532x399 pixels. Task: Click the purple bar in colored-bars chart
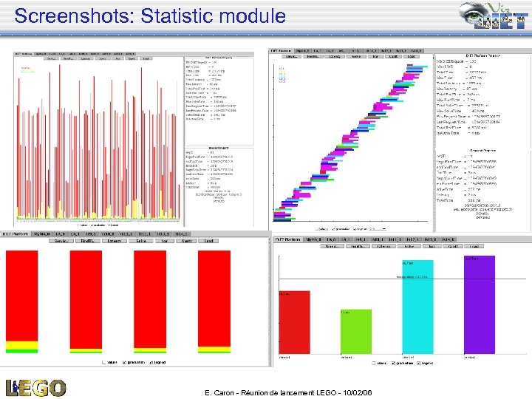(480, 305)
